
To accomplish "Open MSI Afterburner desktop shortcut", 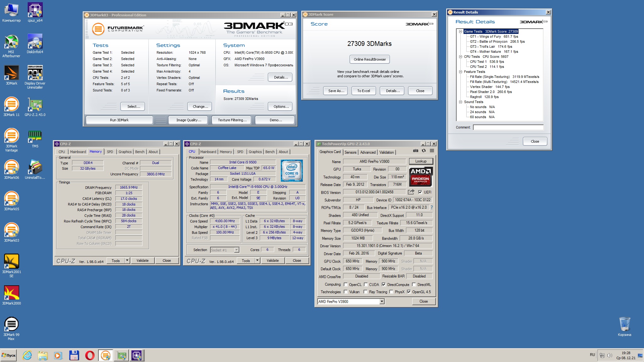I will [x=11, y=46].
